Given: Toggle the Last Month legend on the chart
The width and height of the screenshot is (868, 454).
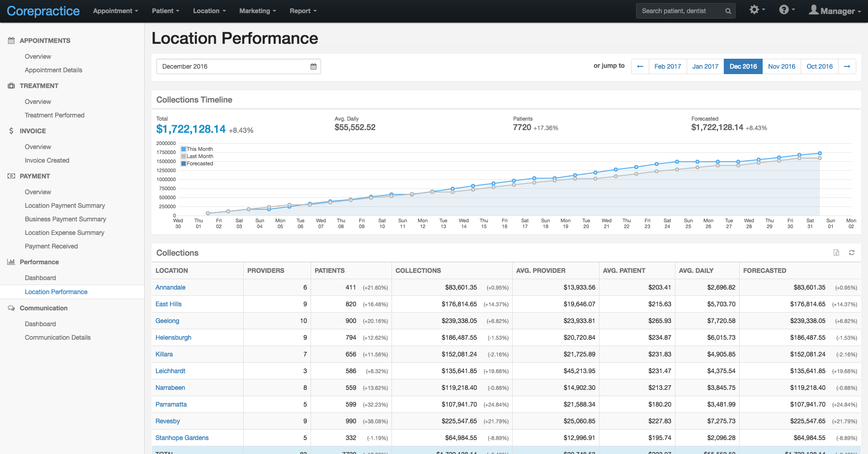Looking at the screenshot, I should (x=197, y=156).
